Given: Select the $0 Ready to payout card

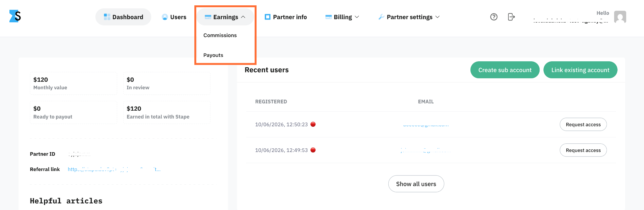Looking at the screenshot, I should coord(74,112).
